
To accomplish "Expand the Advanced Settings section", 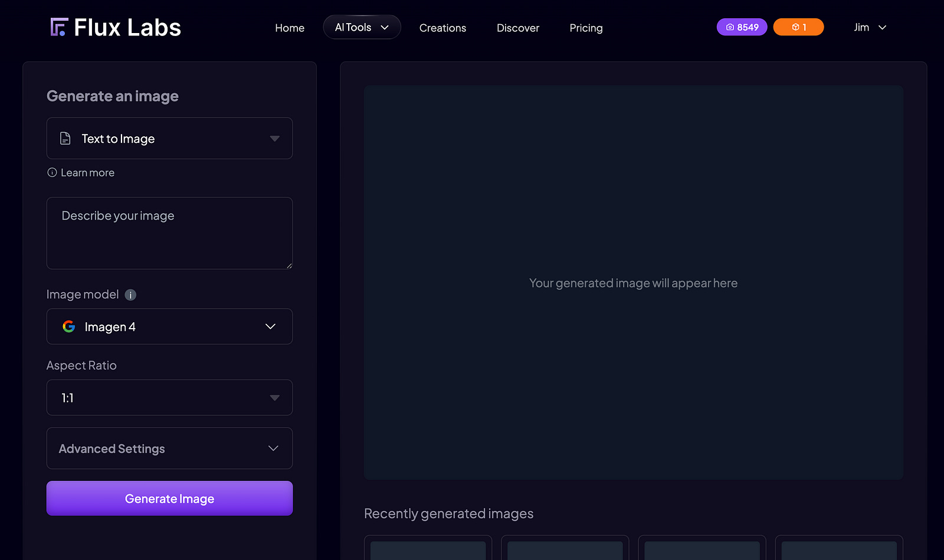I will [x=169, y=448].
